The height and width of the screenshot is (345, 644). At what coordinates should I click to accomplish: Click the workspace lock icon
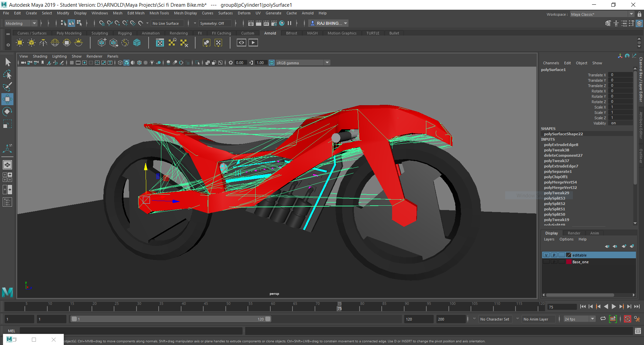[x=640, y=14]
